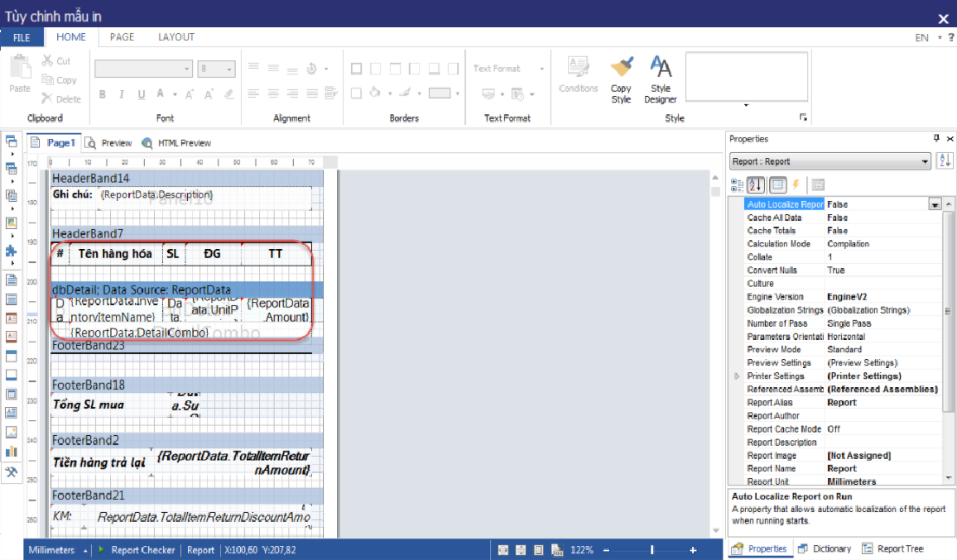This screenshot has width=957, height=560.
Task: Open the Millimeters unit dropdown
Action: pos(85,550)
